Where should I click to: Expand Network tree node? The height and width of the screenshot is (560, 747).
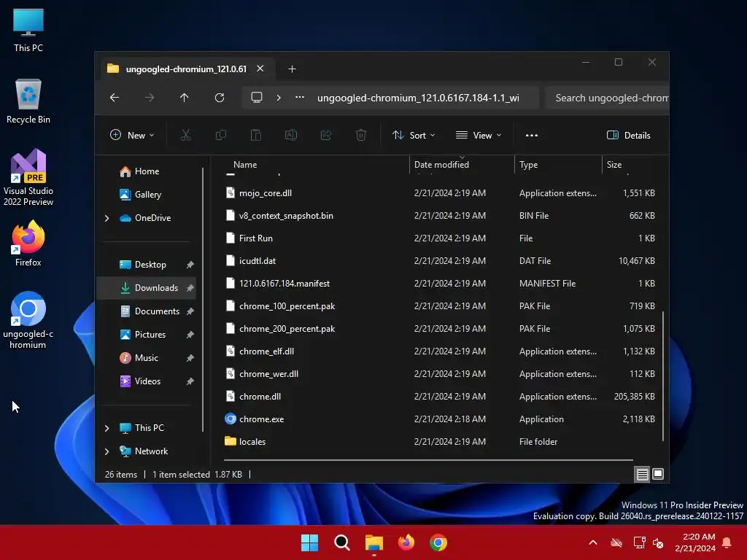107,451
